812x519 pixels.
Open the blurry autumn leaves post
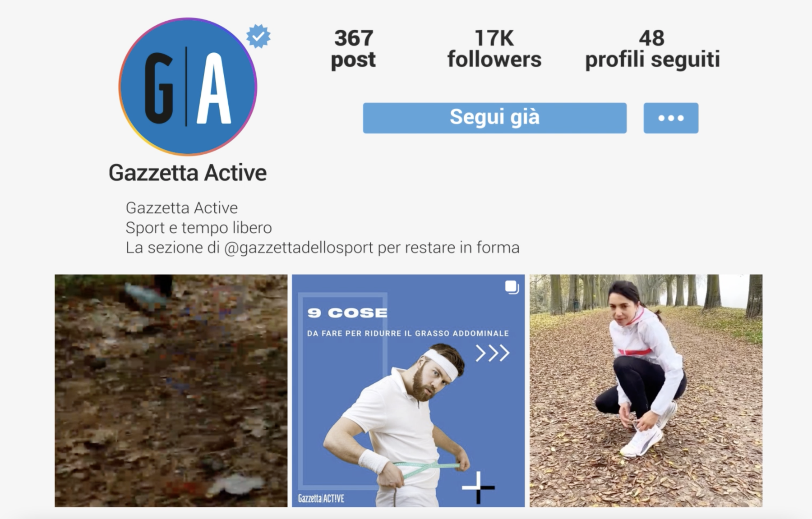pos(171,390)
